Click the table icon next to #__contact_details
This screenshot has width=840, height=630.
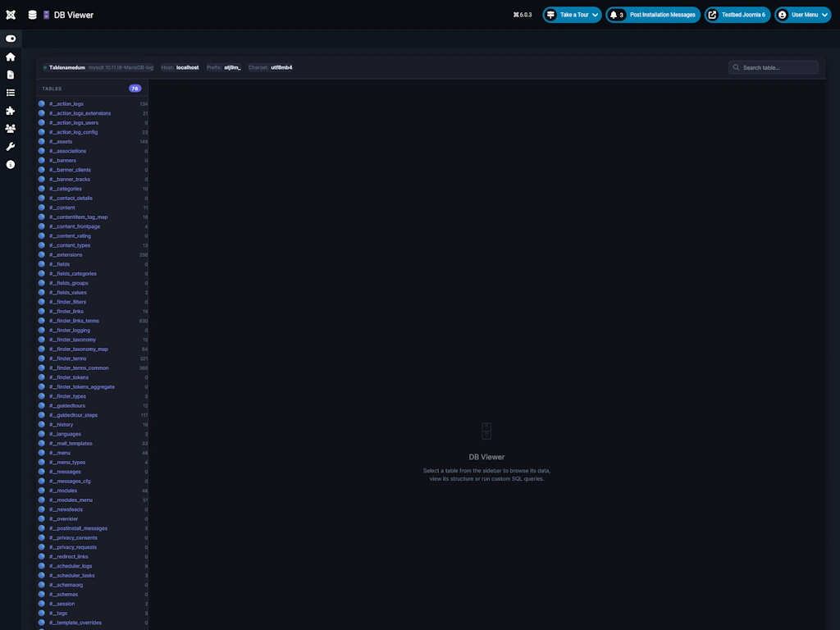click(42, 199)
